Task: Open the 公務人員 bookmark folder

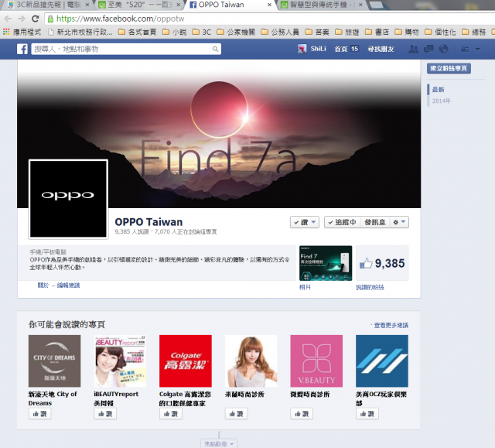Action: [280, 32]
